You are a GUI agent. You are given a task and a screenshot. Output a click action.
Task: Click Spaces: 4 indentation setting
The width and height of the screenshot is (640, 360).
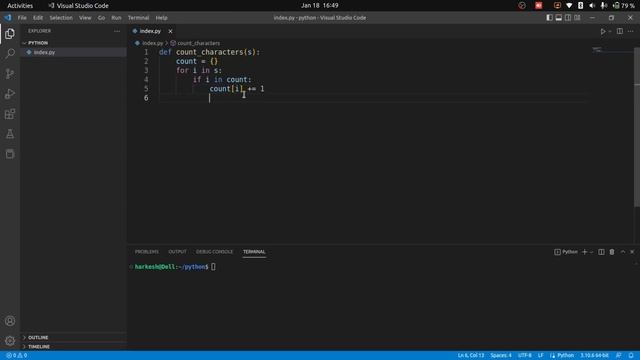(x=501, y=356)
